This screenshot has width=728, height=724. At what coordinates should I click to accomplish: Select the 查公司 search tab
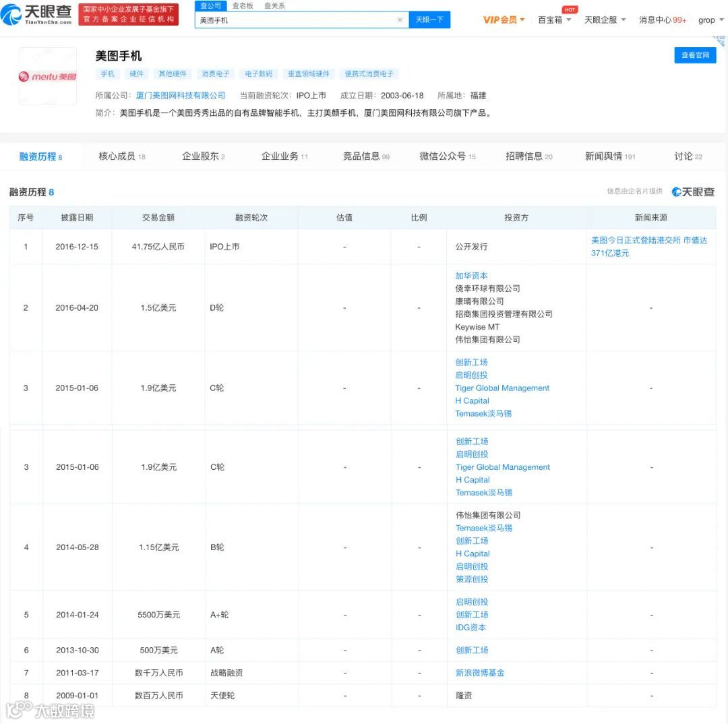click(211, 5)
